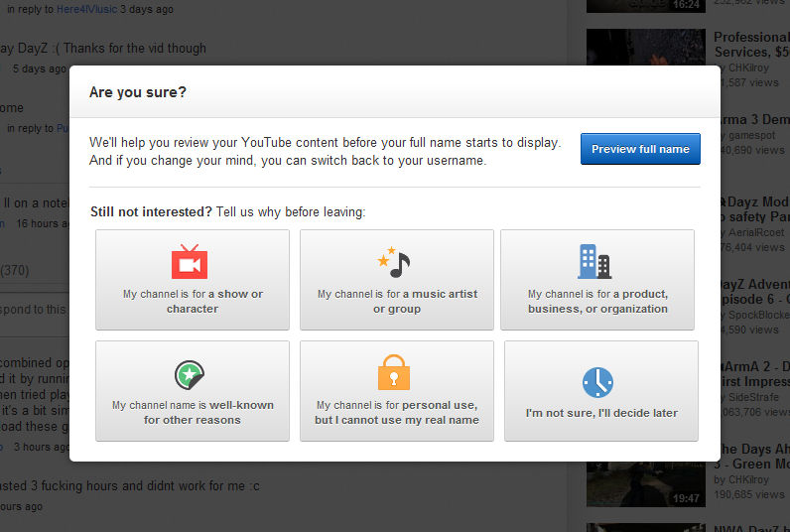The width and height of the screenshot is (790, 532).
Task: Open the 'rma 3 Dem' video title link
Action: pos(754,119)
